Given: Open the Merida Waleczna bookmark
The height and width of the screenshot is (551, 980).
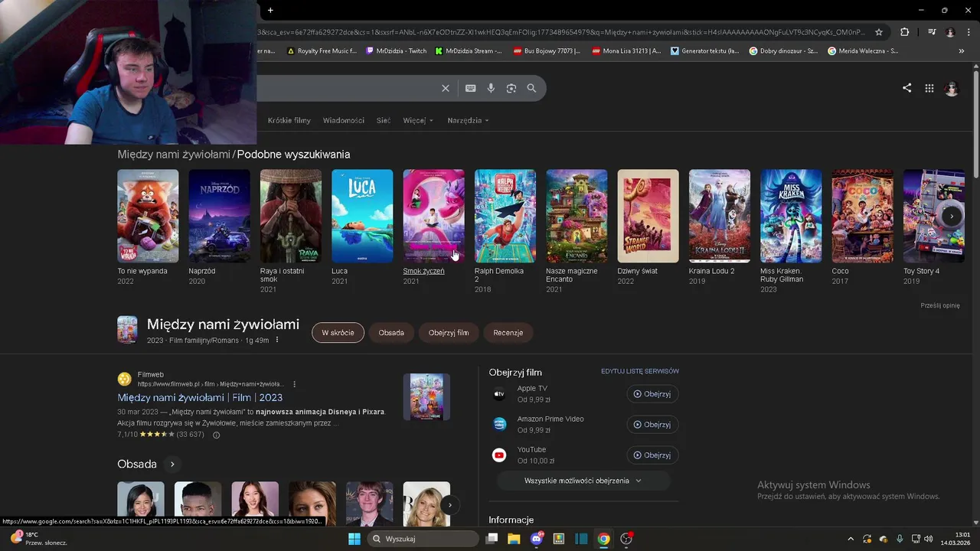Looking at the screenshot, I should (863, 51).
